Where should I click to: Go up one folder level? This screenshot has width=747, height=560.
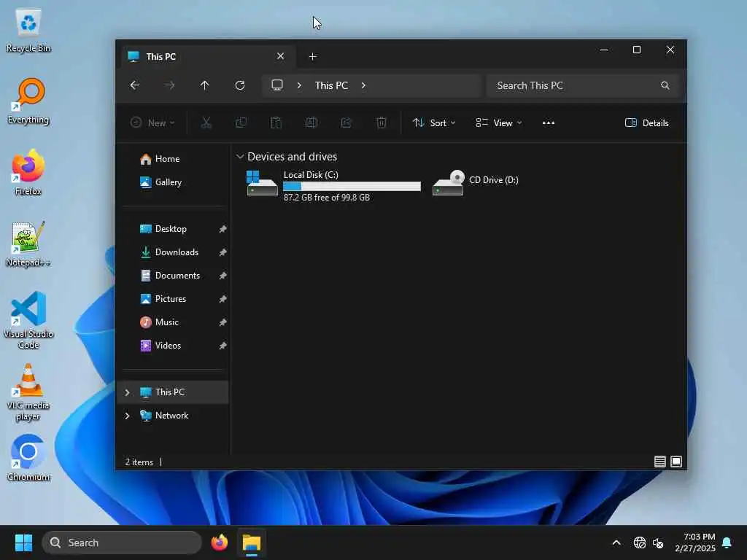[x=204, y=85]
